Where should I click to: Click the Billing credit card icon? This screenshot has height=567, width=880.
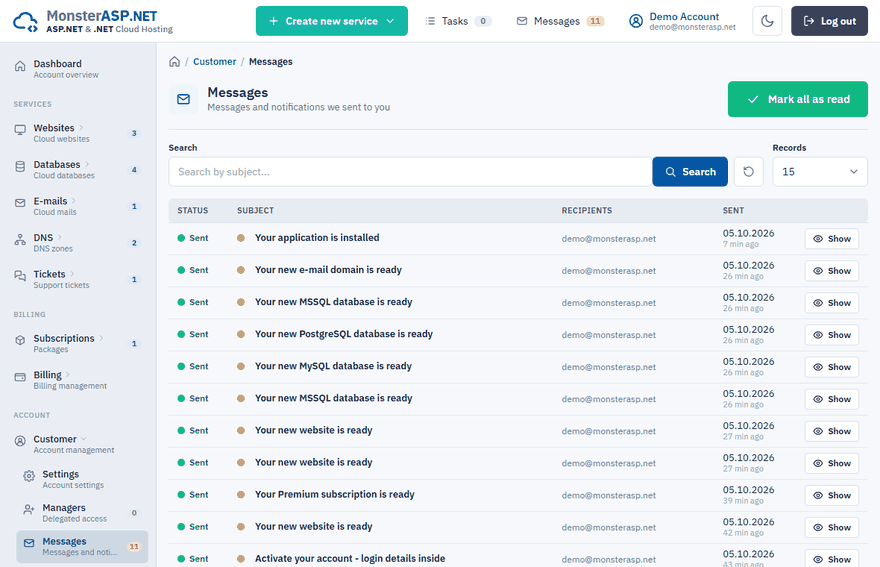[20, 377]
